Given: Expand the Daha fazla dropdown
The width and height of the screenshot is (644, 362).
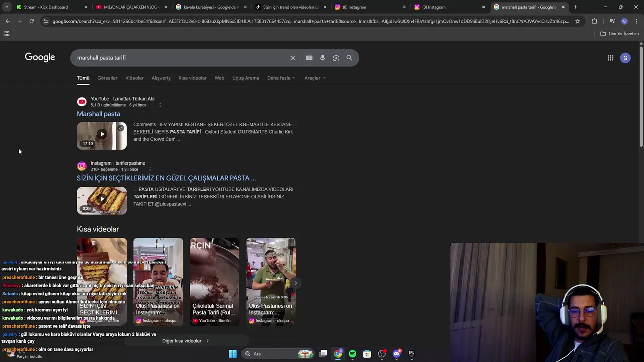Looking at the screenshot, I should pyautogui.click(x=281, y=78).
